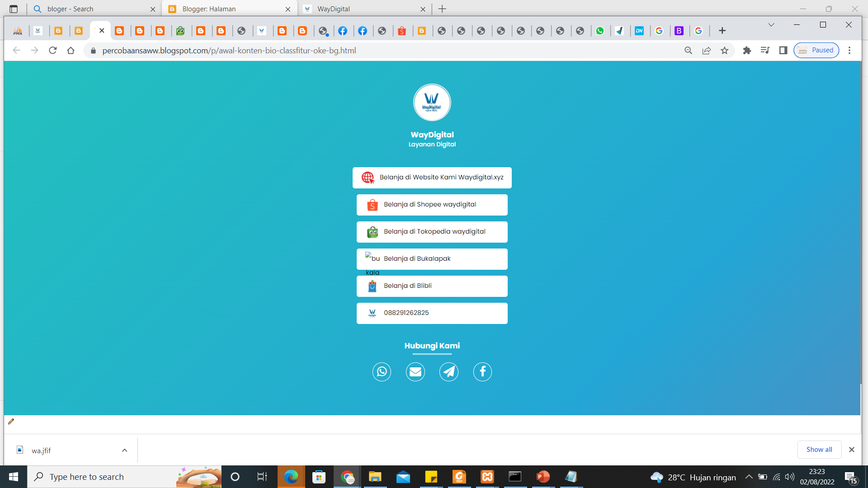Open Belanja di Website Kami Waydigital.xyz link

click(432, 178)
